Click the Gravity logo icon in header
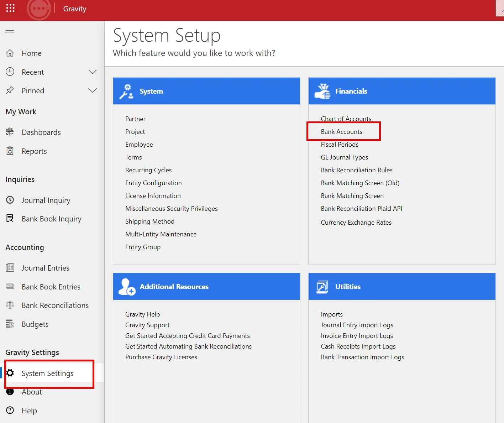The height and width of the screenshot is (423, 504). (39, 9)
